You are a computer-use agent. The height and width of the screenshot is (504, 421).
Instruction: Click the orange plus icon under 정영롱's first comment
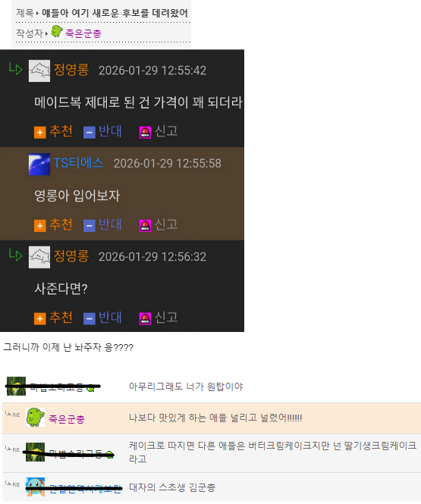point(40,132)
